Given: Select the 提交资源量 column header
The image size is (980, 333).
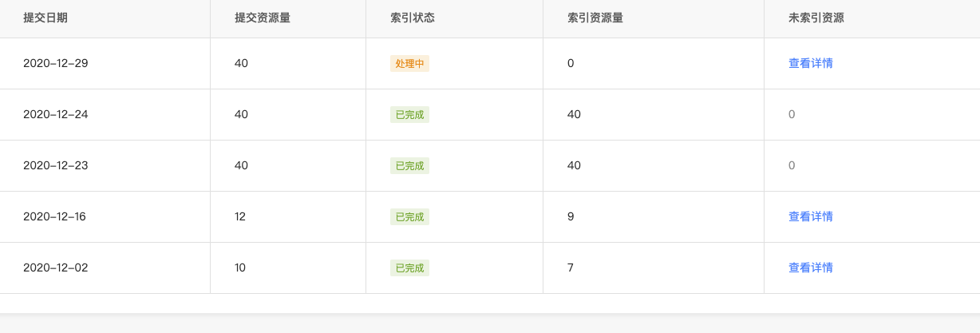Looking at the screenshot, I should pyautogui.click(x=263, y=18).
